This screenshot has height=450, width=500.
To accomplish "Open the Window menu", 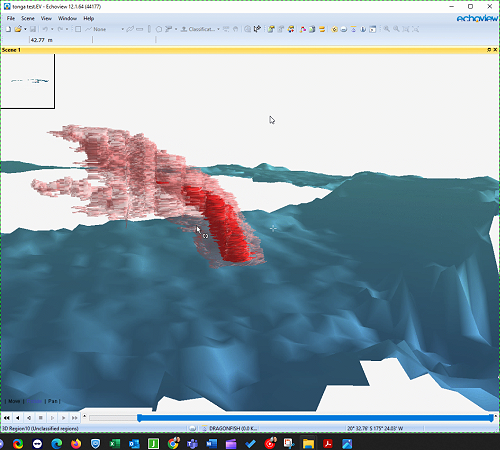I will (x=67, y=18).
